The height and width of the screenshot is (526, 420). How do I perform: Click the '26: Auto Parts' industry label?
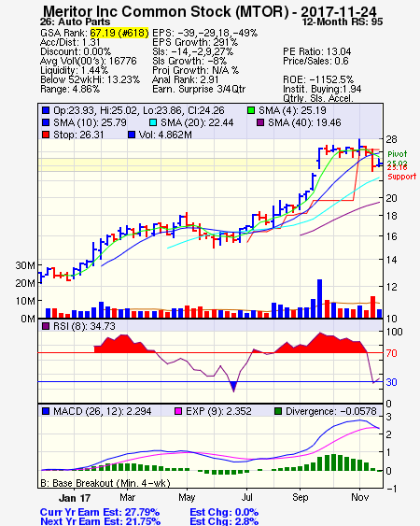pyautogui.click(x=75, y=21)
